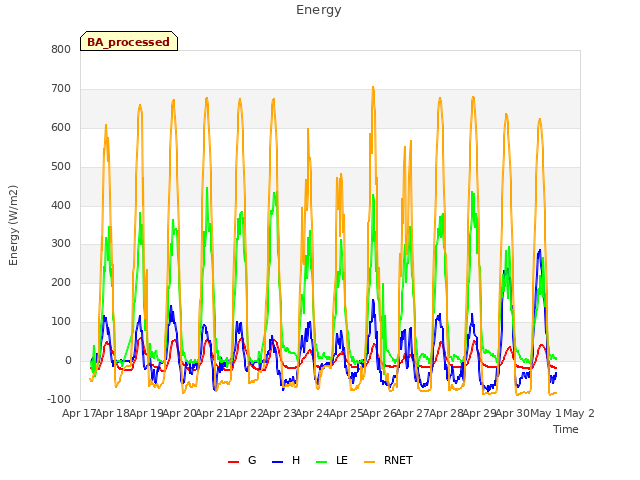Click the Apr 19 x-axis label

146,413
